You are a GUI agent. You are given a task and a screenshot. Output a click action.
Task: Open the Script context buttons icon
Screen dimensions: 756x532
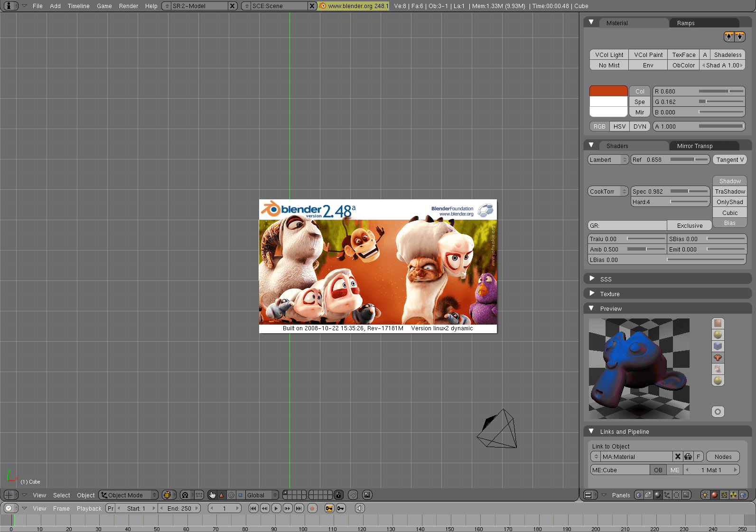648,495
